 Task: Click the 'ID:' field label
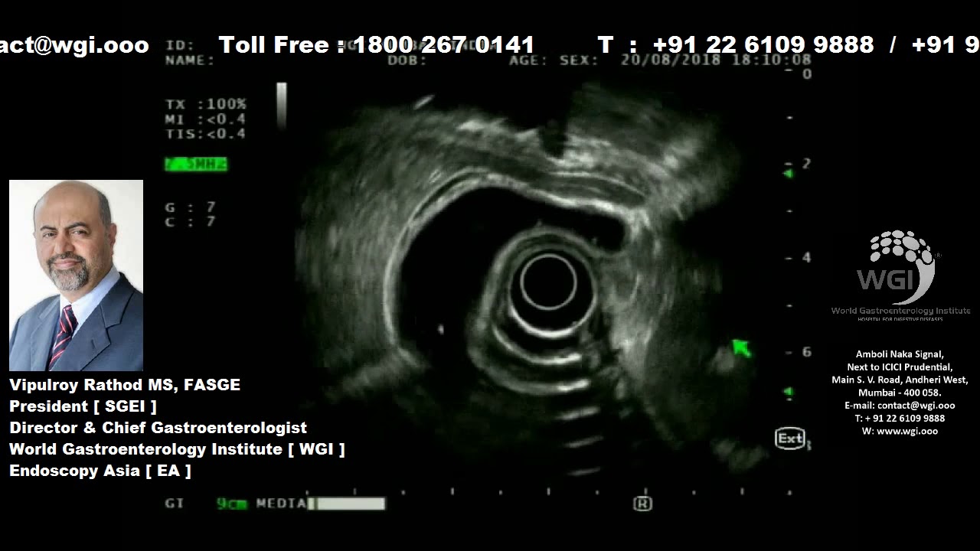(x=180, y=46)
